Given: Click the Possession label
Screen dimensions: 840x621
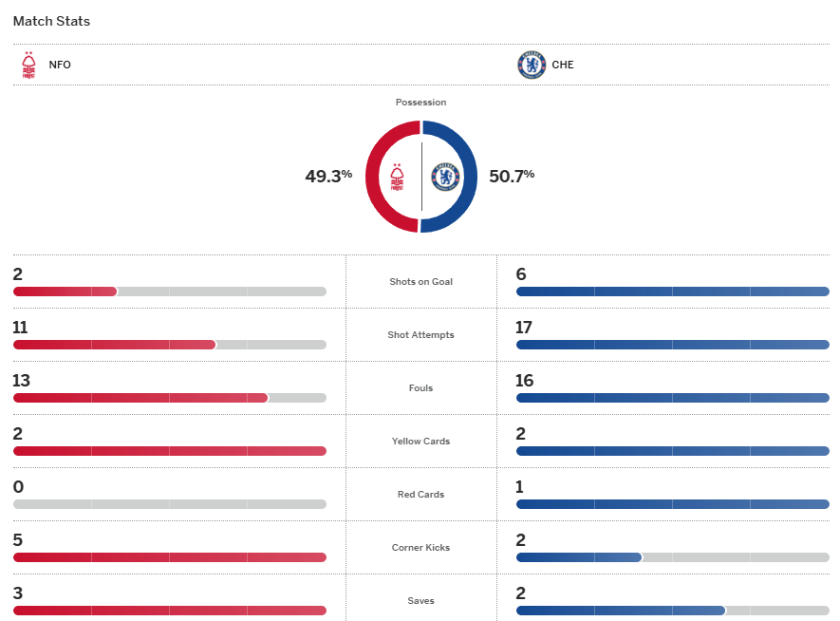Looking at the screenshot, I should 420,103.
